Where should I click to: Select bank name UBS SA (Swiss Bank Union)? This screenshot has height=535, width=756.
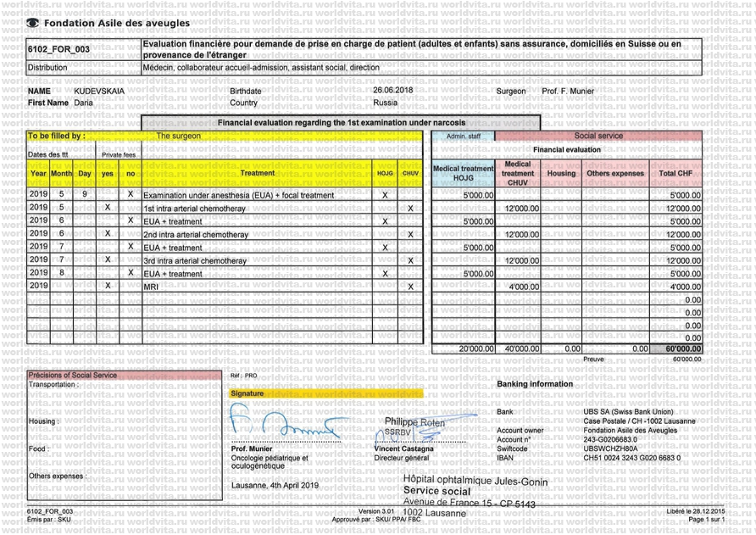tap(628, 412)
